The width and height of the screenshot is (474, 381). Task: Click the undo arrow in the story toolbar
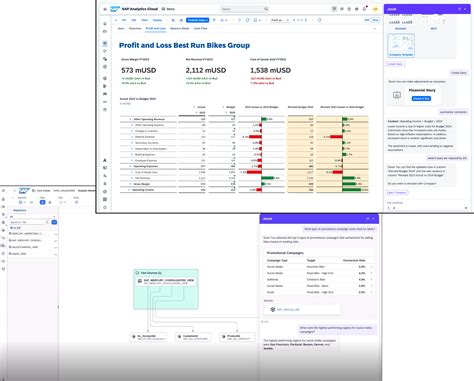pyautogui.click(x=173, y=20)
